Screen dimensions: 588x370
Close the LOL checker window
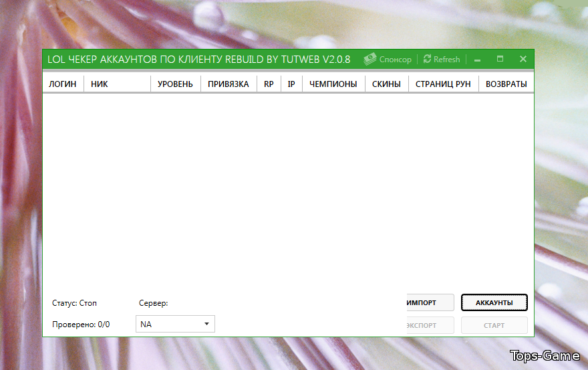point(523,59)
